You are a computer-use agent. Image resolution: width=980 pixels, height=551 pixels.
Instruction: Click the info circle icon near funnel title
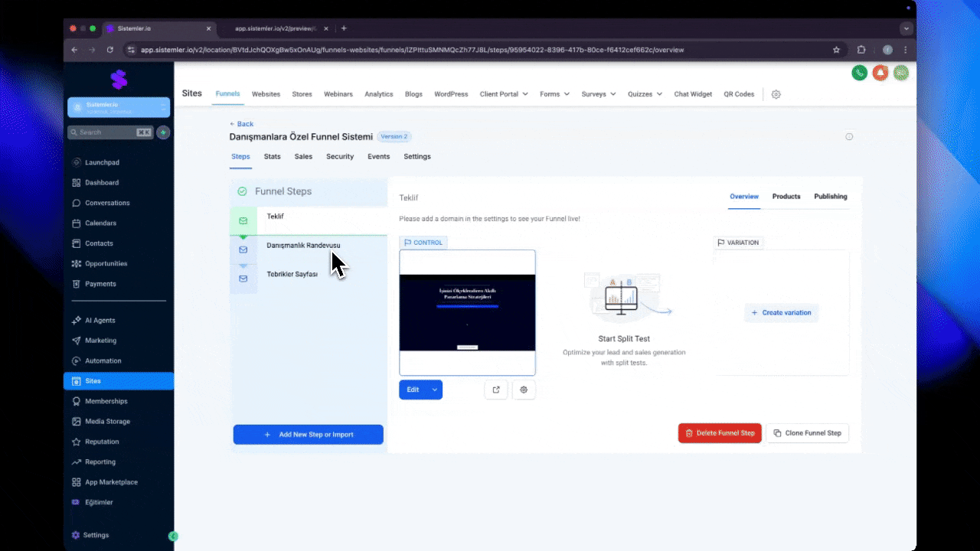tap(849, 137)
